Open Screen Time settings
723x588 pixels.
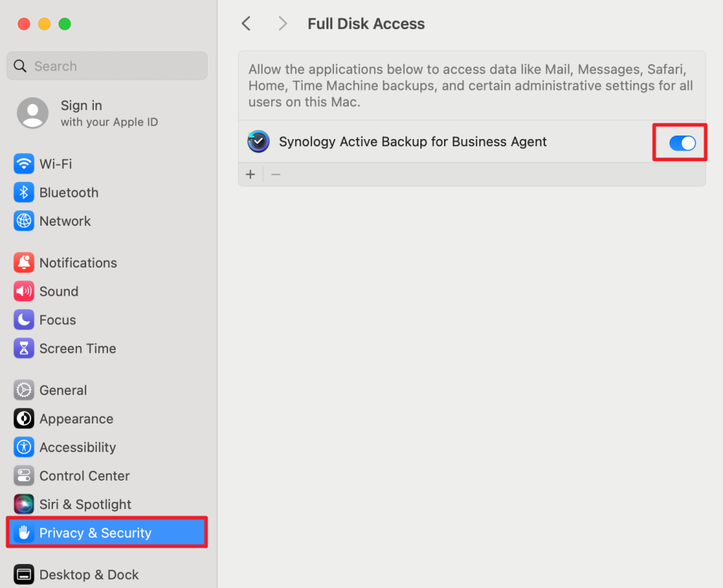107,349
